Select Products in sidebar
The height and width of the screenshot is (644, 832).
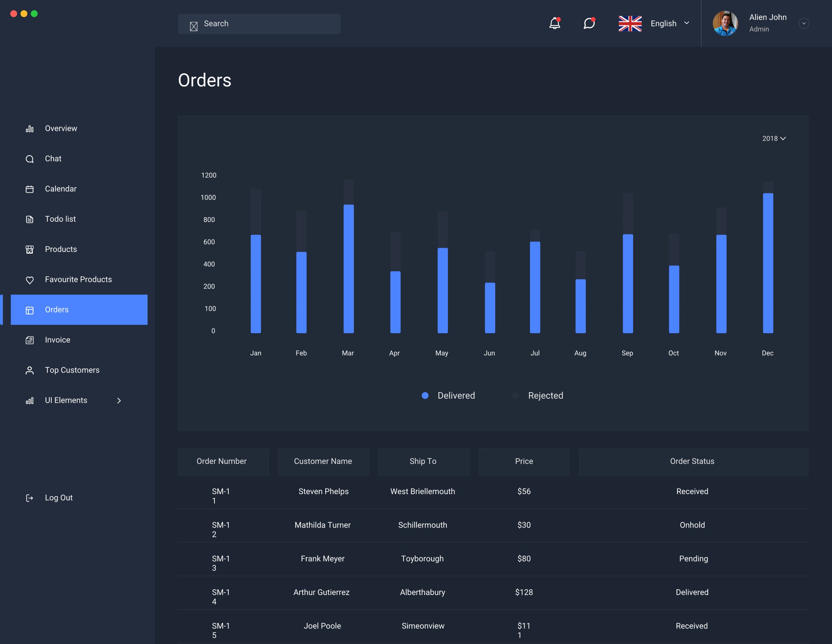point(61,249)
